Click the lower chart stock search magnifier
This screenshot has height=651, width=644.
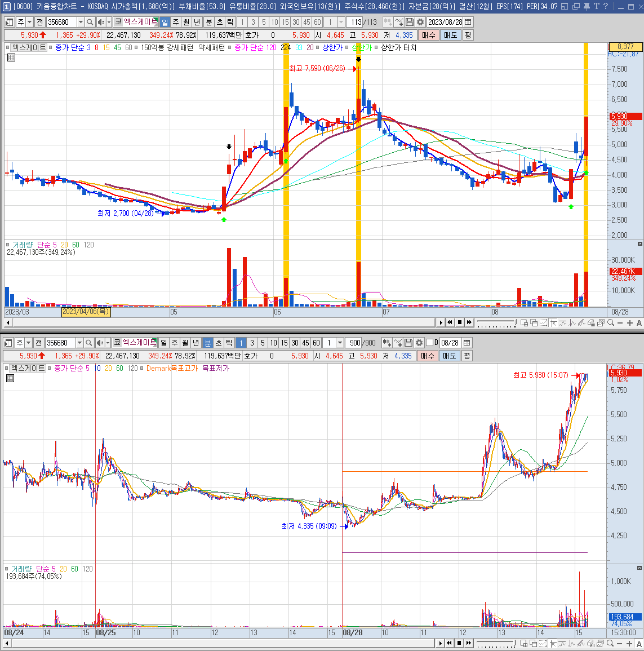tap(89, 343)
